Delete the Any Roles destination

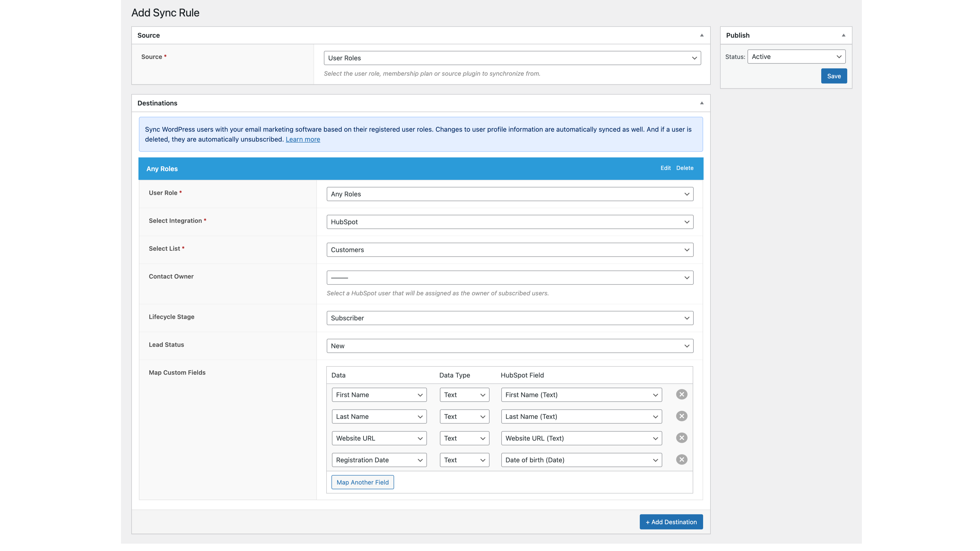(684, 168)
